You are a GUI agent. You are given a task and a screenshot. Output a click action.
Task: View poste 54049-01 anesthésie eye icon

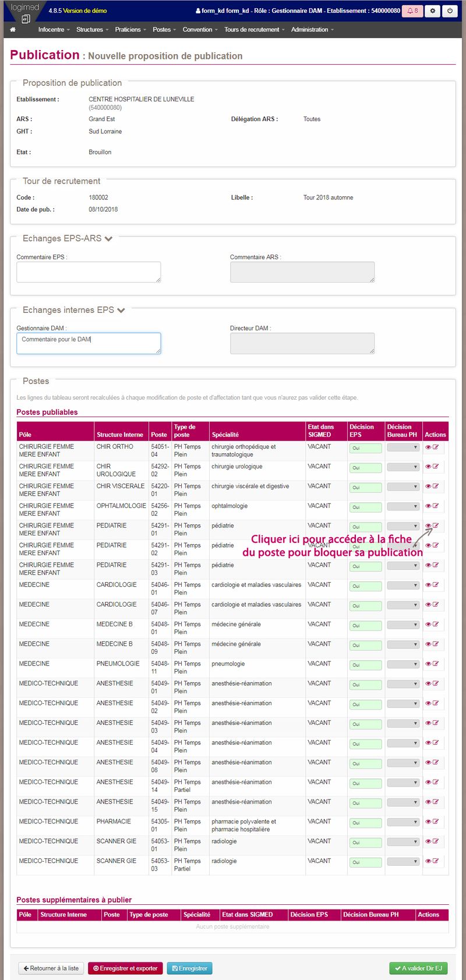pyautogui.click(x=428, y=684)
